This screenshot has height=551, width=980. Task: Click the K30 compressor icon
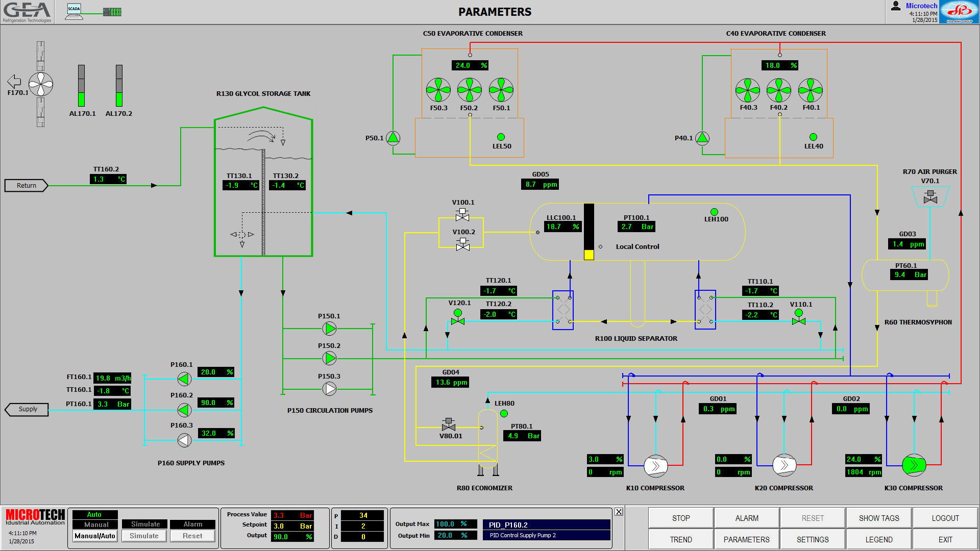(914, 465)
